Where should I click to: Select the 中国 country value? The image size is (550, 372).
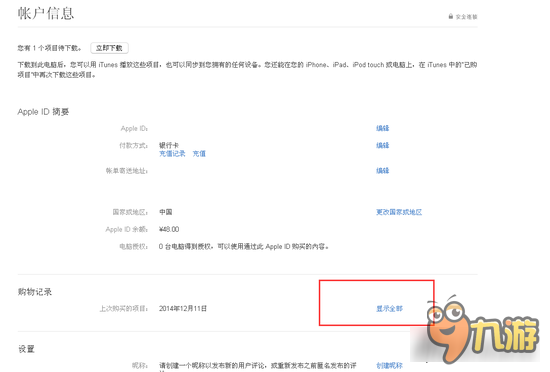point(166,212)
